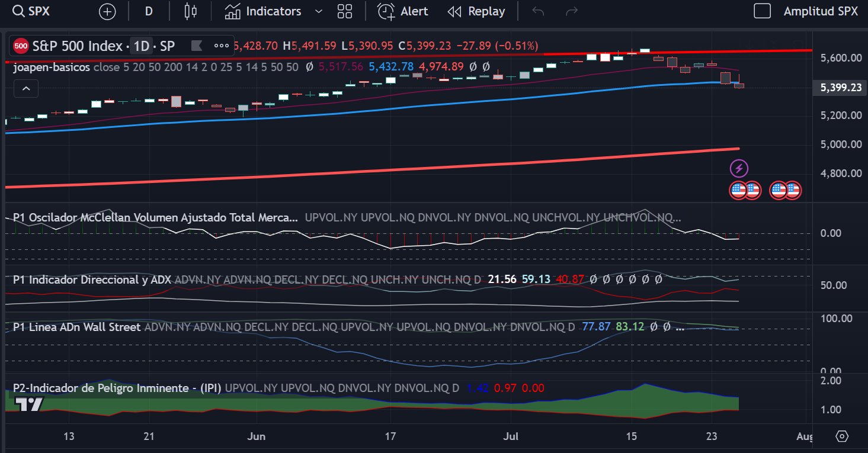Viewport: 868px width, 453px height.
Task: Select the P1 Linea ADn Wall Street legend
Action: coord(77,327)
